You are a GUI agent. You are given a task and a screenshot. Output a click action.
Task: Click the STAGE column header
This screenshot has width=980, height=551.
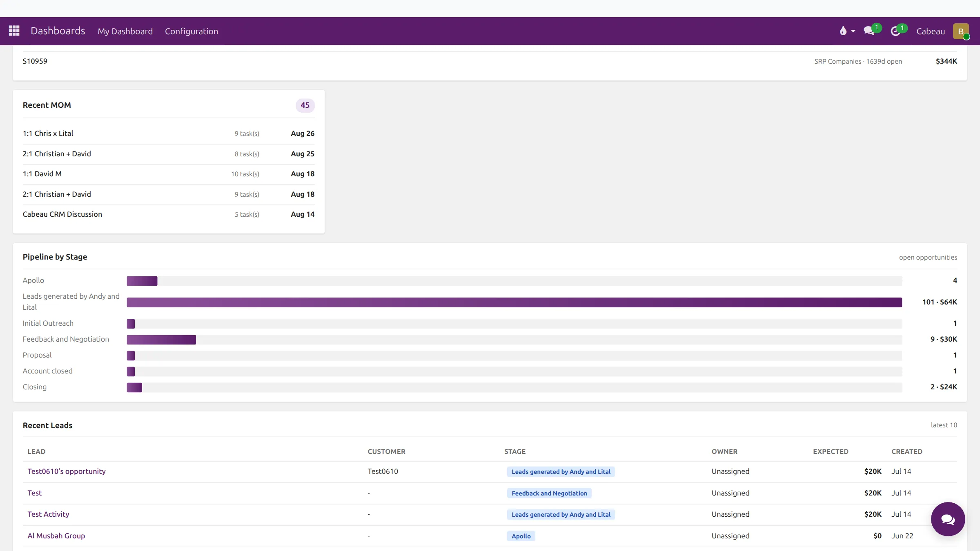[x=515, y=451]
